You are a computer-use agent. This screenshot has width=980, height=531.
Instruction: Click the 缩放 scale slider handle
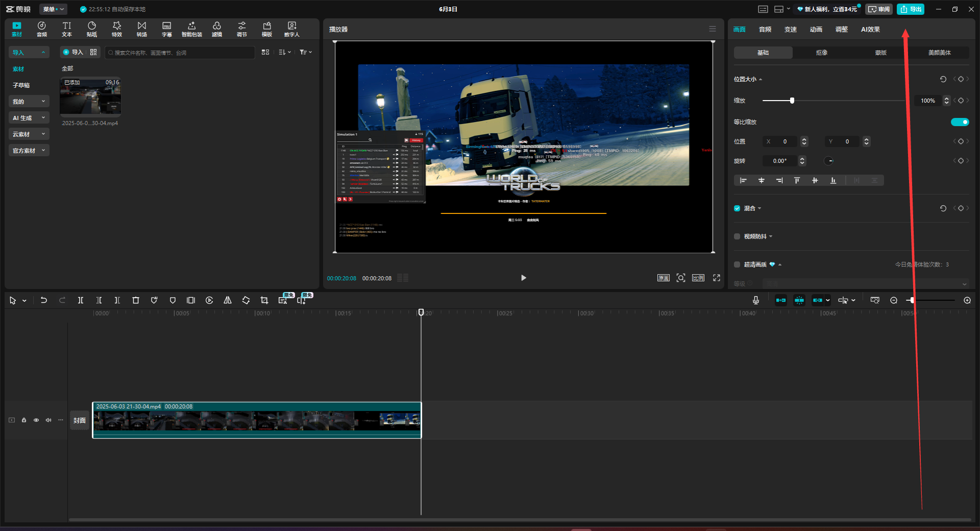[x=792, y=101]
